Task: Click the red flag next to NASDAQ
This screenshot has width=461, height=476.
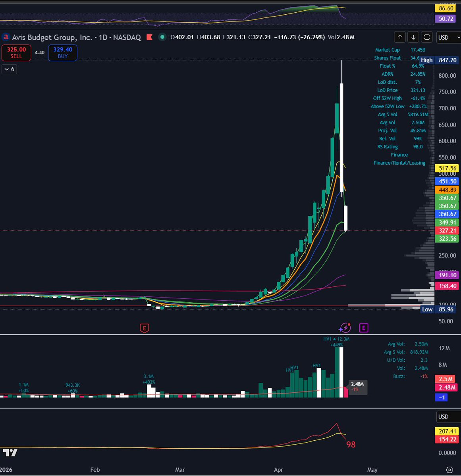Action: coord(149,37)
